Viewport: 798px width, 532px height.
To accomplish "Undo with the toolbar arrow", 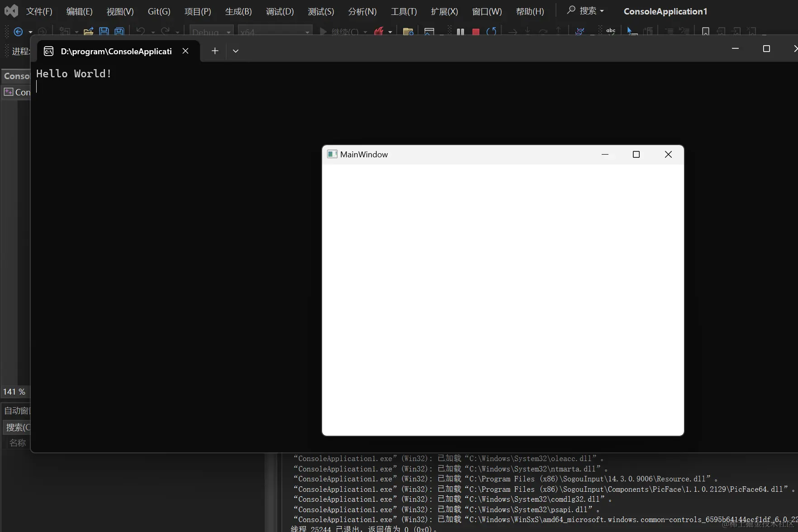I will click(x=141, y=32).
